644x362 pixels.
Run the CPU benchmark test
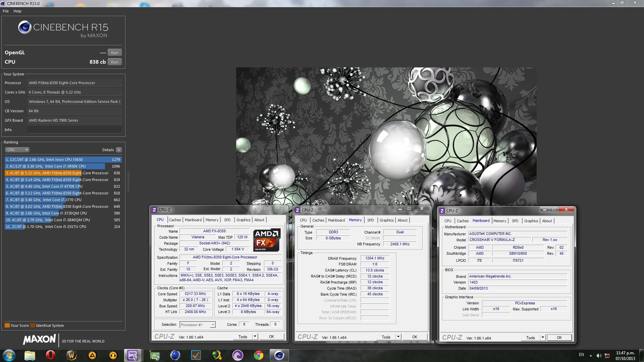(114, 62)
